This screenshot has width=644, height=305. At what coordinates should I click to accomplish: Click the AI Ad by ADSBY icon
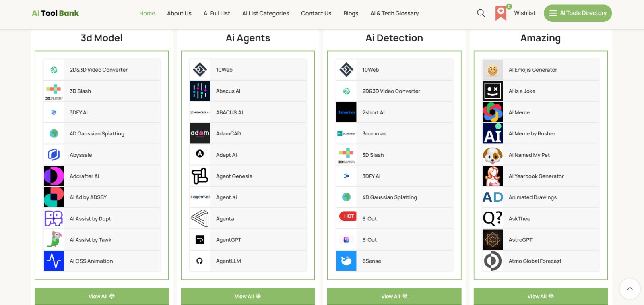point(54,197)
